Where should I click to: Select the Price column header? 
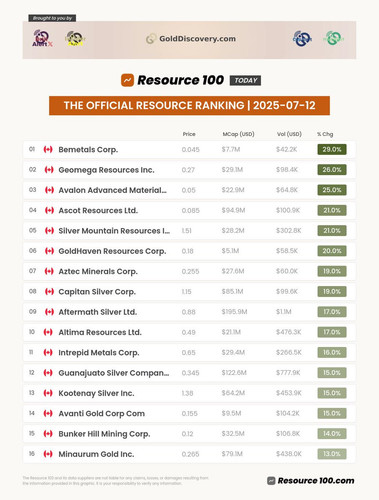pos(189,134)
